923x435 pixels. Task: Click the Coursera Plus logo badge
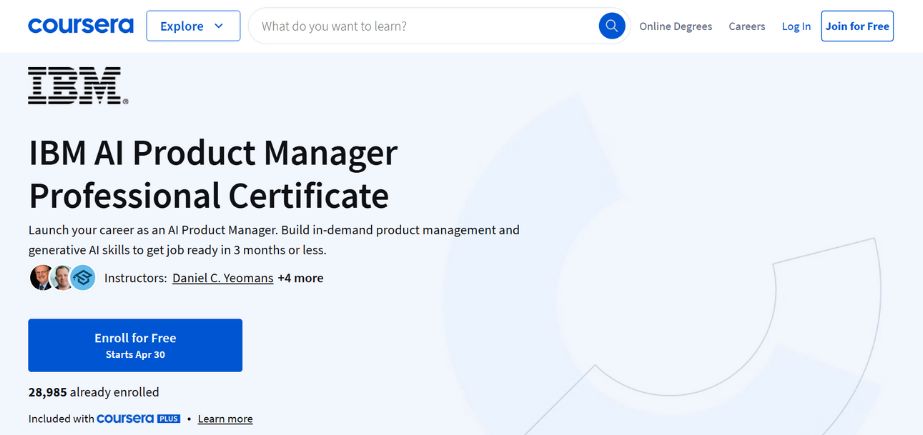[x=138, y=419]
